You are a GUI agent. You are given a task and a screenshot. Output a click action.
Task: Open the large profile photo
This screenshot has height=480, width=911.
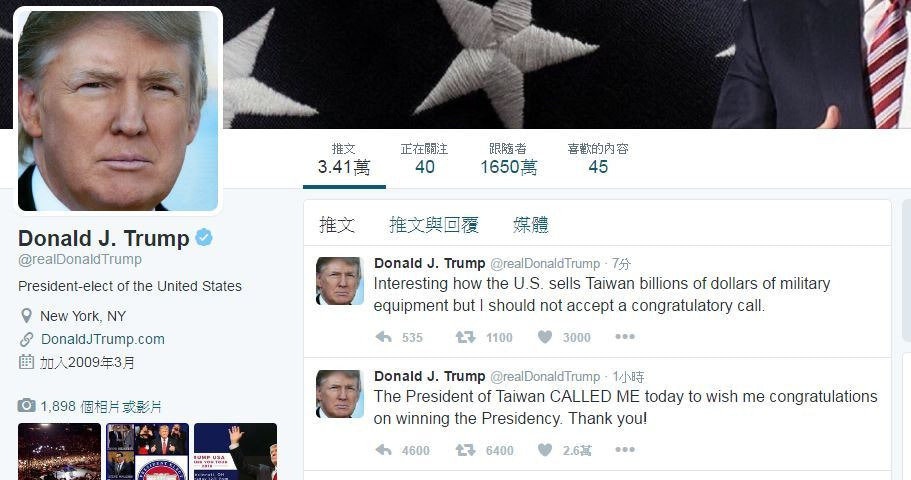[118, 110]
